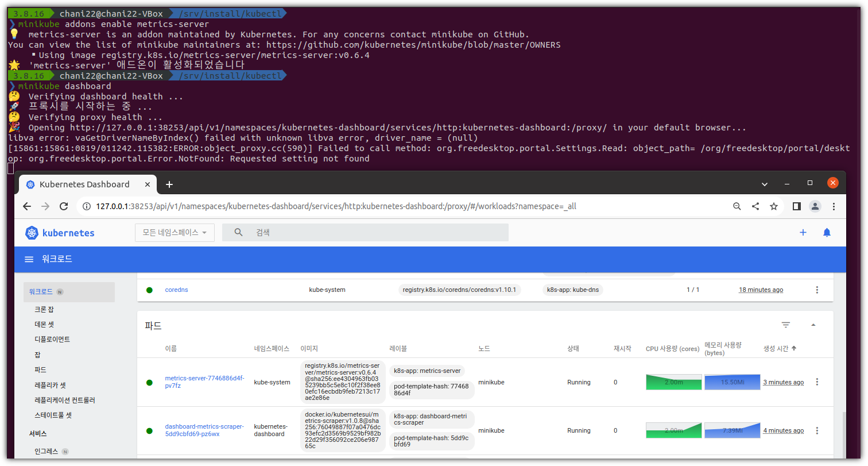Share this page from the address bar
Screen dimensions: 868x466
[x=755, y=206]
